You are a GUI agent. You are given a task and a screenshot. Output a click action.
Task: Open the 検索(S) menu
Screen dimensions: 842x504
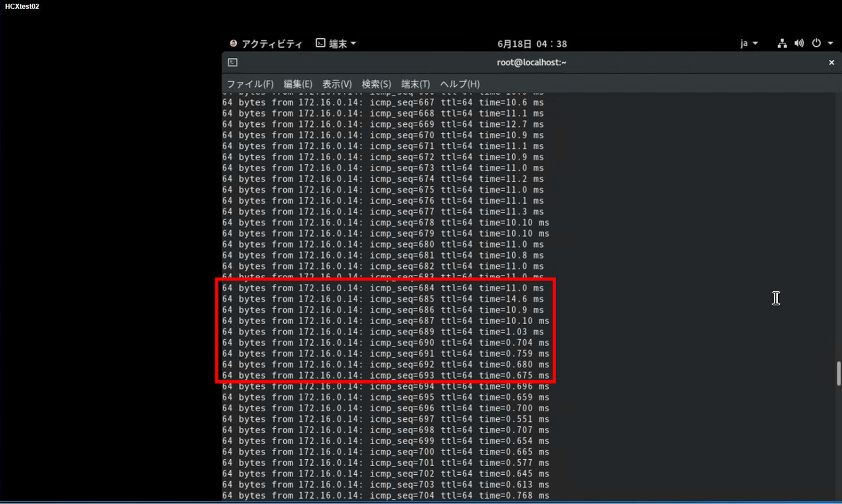point(376,84)
